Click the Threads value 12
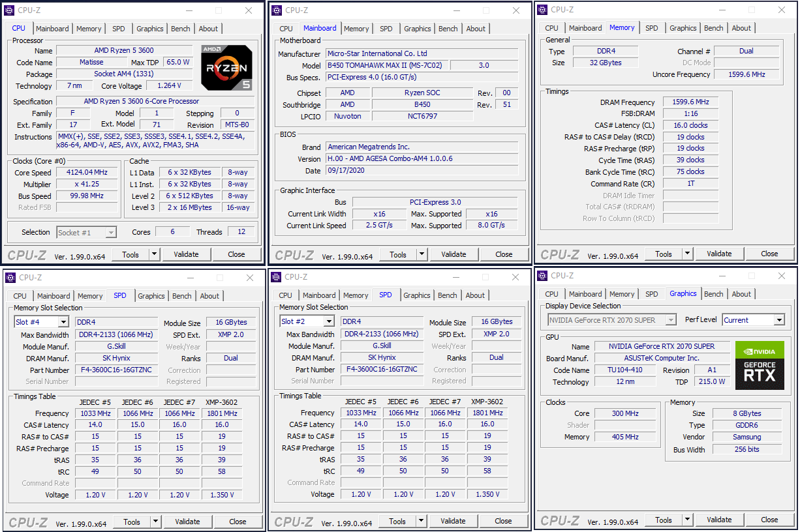The image size is (800, 532). (241, 232)
